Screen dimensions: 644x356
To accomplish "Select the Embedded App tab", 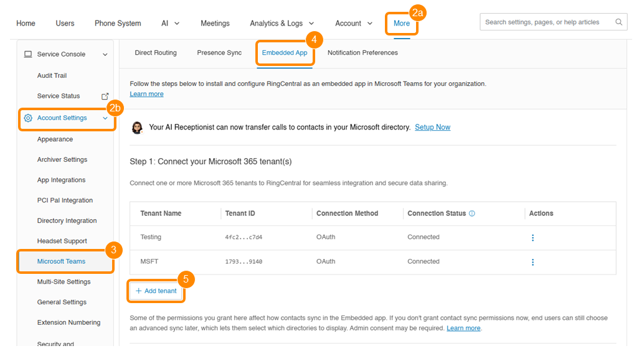I will [285, 52].
